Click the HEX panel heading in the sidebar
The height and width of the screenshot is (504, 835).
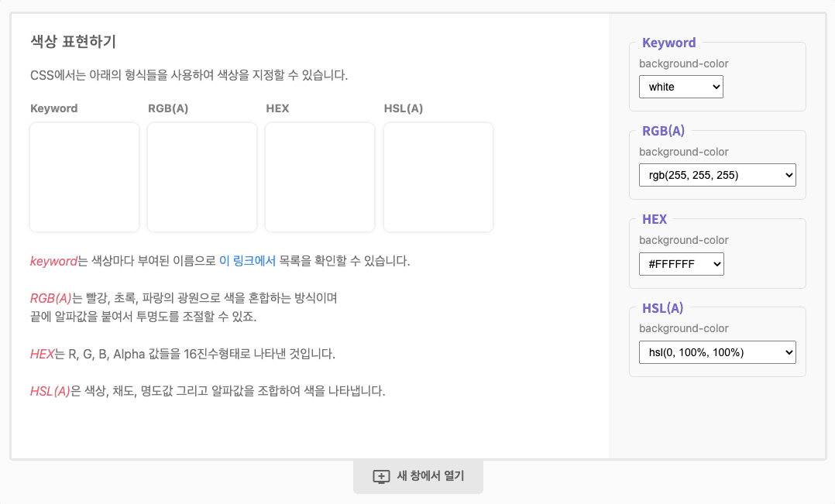point(655,220)
